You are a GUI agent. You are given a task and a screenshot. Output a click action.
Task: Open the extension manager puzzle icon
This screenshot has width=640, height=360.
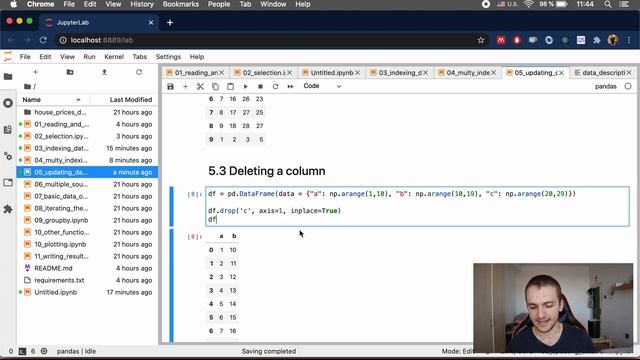coord(8,209)
